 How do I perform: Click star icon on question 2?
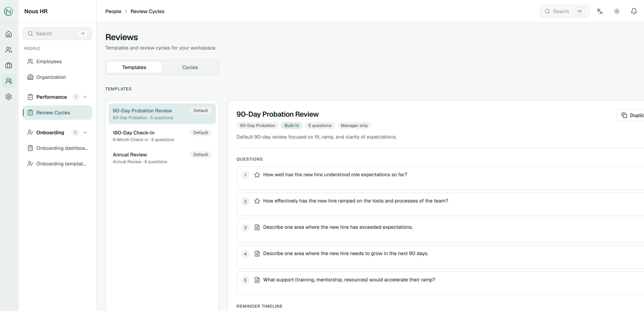[257, 201]
